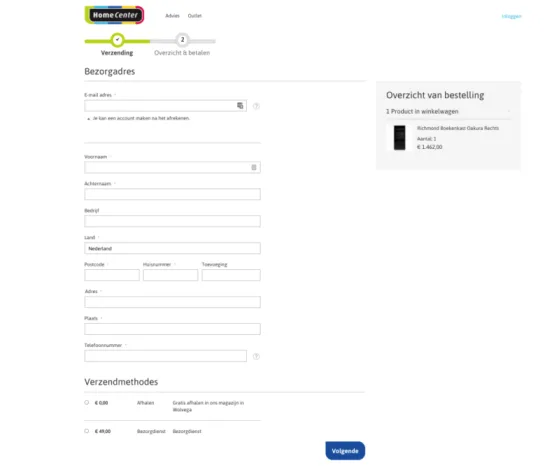
Task: Click the email field autofill icon
Action: point(240,106)
